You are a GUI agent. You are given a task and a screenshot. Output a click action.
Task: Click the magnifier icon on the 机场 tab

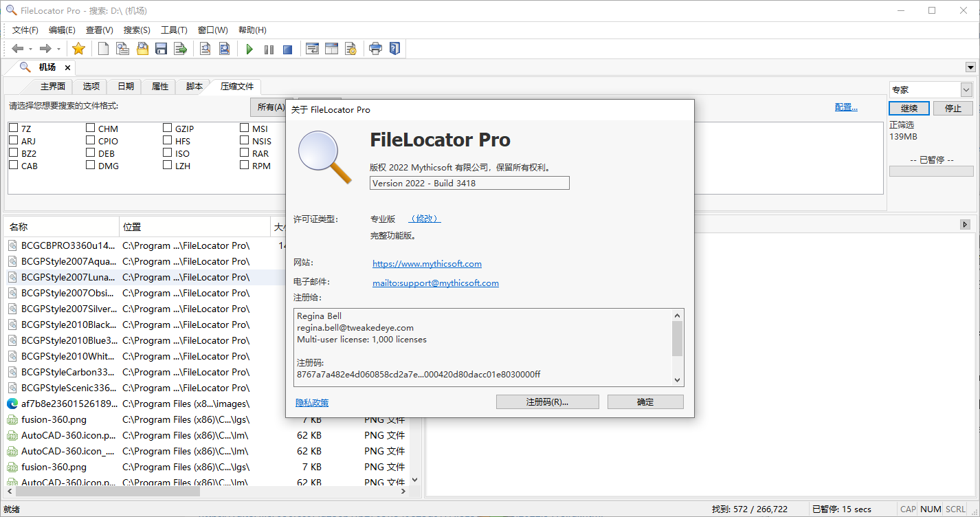(25, 67)
